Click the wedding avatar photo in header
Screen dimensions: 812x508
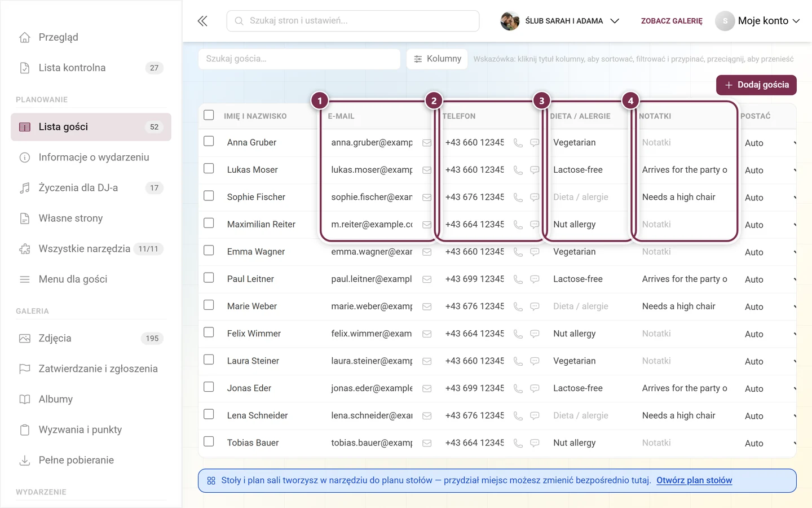[510, 21]
